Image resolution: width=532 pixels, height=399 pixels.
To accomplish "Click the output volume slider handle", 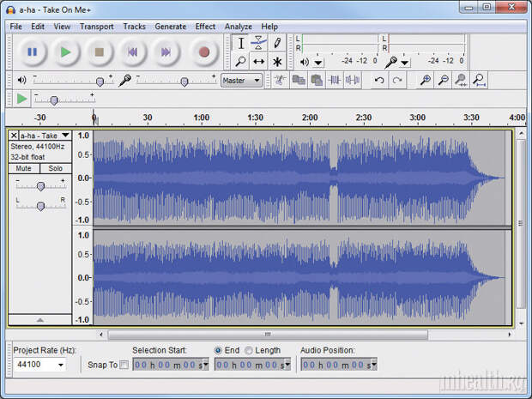I will coord(100,82).
